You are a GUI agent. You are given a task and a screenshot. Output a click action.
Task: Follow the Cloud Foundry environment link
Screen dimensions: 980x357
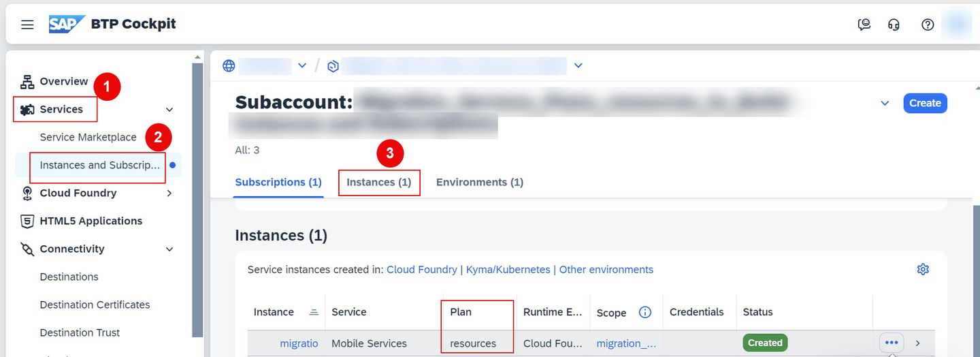coord(422,270)
